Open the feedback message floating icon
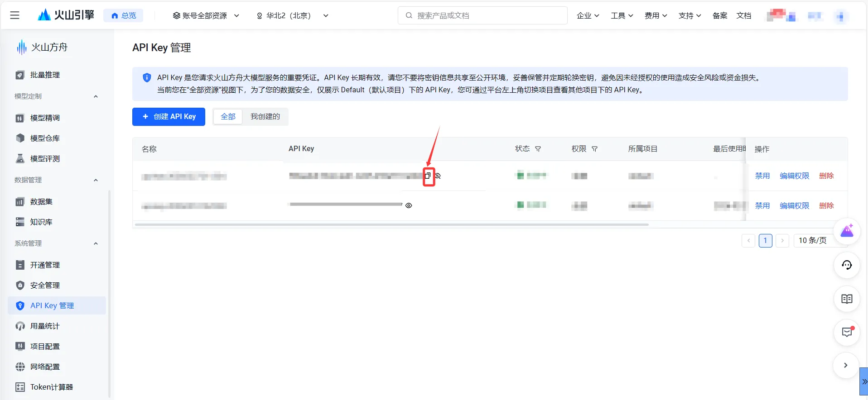This screenshot has width=868, height=400. click(x=847, y=332)
